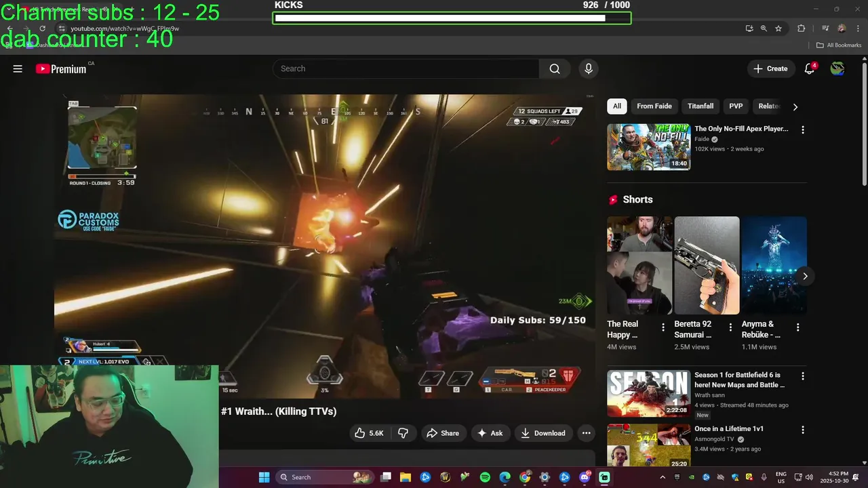
Task: Click the Download button
Action: pyautogui.click(x=543, y=433)
